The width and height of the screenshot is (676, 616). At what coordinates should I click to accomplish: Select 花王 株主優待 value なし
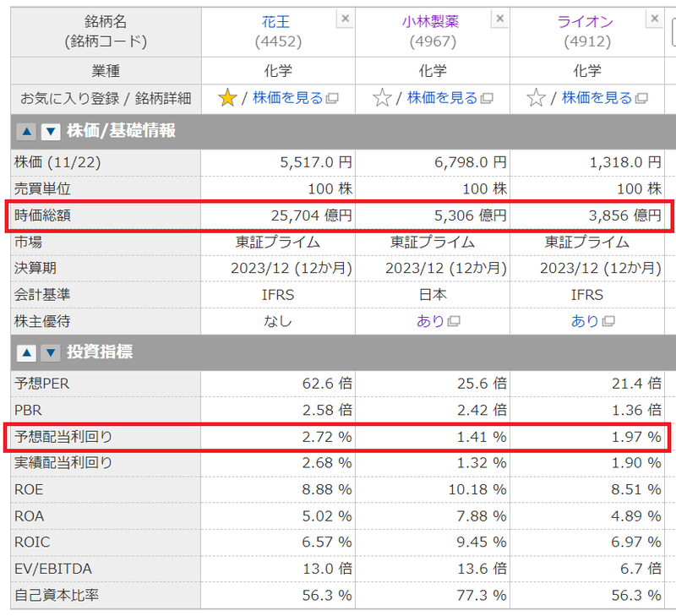pos(278,321)
